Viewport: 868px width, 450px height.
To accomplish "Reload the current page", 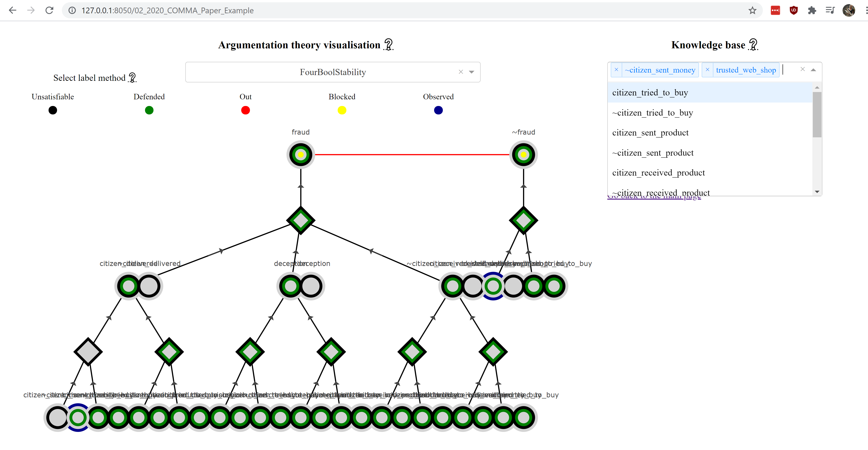I will (x=49, y=11).
